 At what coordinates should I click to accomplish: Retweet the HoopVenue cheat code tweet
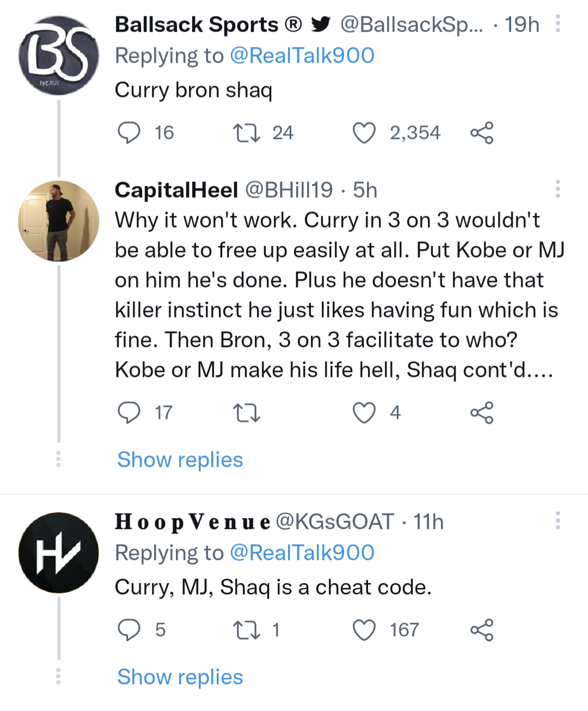(x=246, y=630)
